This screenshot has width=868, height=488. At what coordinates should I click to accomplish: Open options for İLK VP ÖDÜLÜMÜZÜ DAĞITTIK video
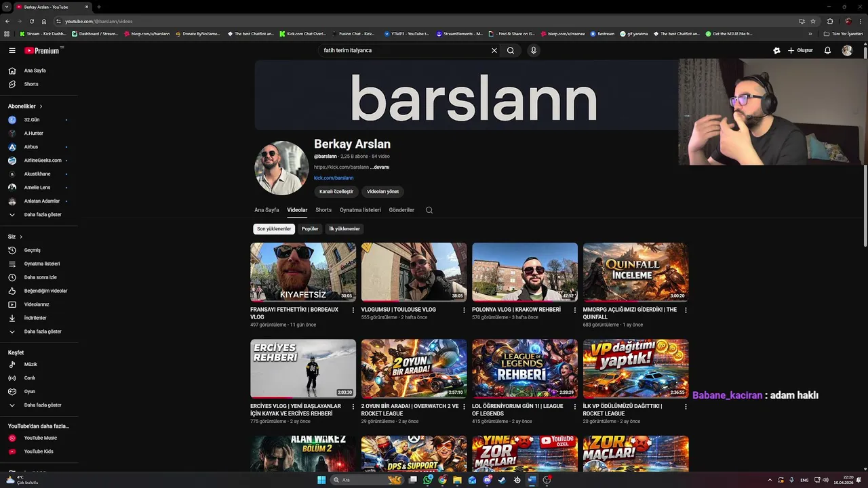point(686,407)
